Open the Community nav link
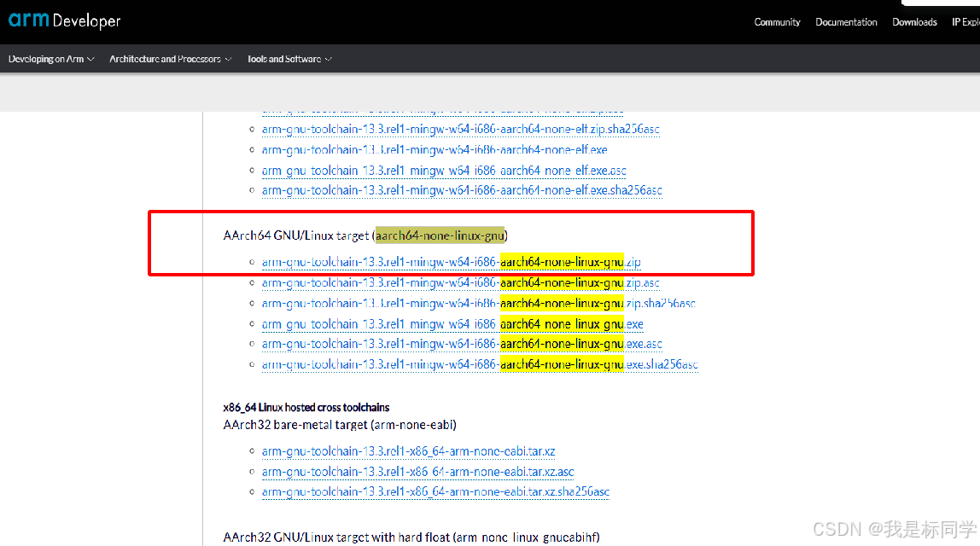 click(777, 22)
